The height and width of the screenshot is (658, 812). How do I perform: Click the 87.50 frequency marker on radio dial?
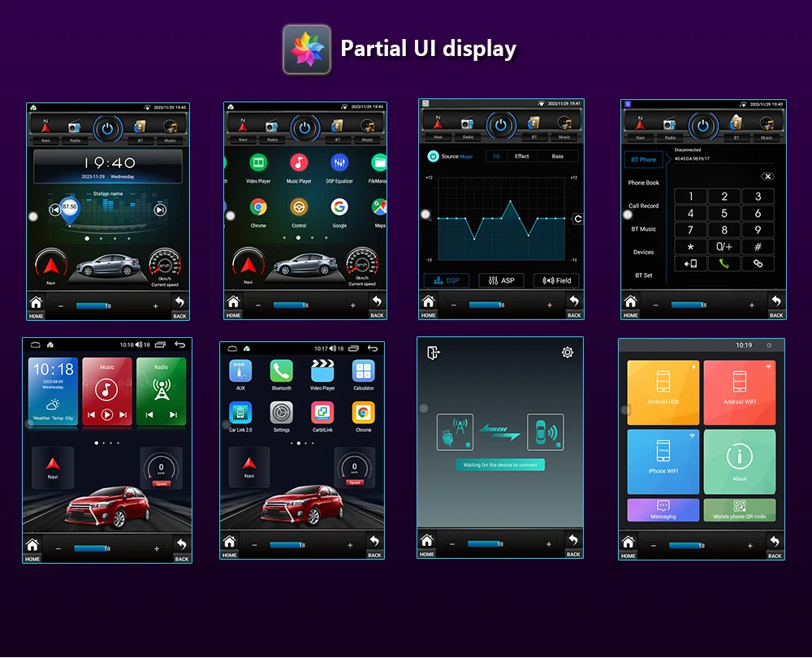coord(70,210)
